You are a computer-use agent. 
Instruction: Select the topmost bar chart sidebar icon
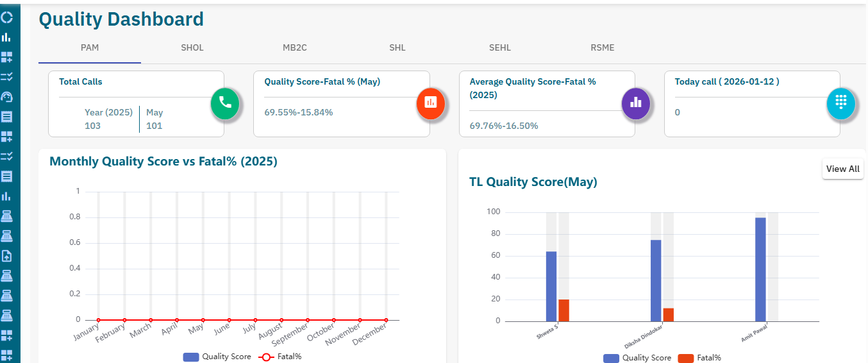coord(7,37)
